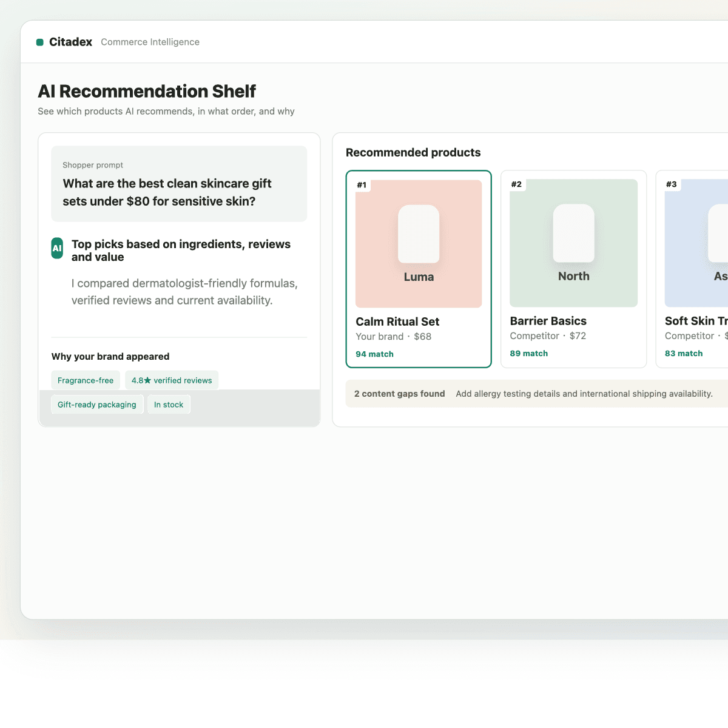Click the 94 match score
This screenshot has width=728, height=728.
[374, 354]
